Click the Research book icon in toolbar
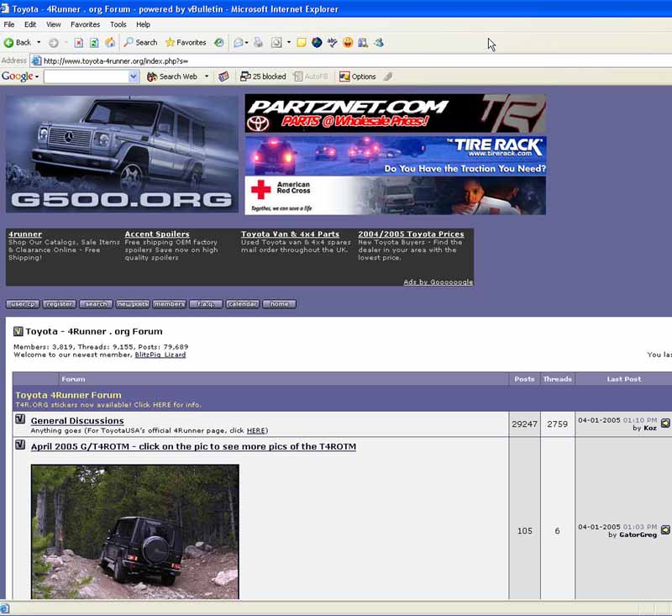This screenshot has height=616, width=672. click(x=363, y=42)
